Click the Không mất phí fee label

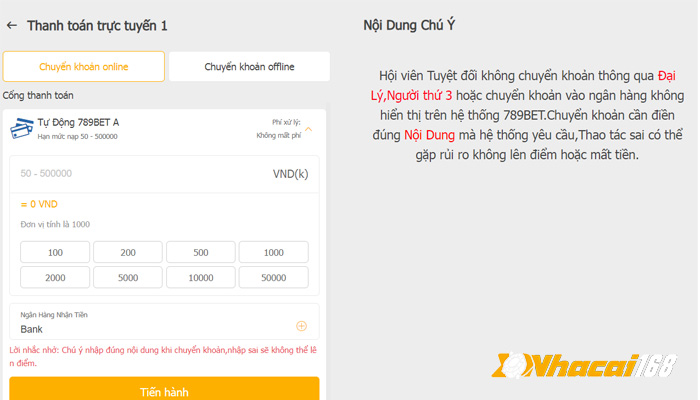pyautogui.click(x=279, y=135)
